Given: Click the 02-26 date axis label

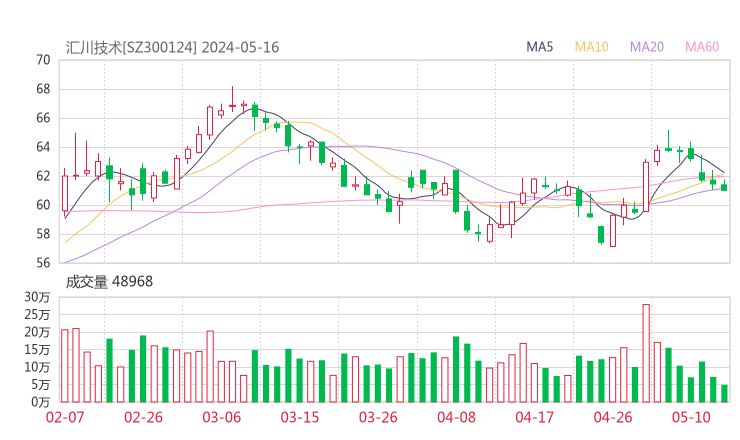Looking at the screenshot, I should [143, 417].
